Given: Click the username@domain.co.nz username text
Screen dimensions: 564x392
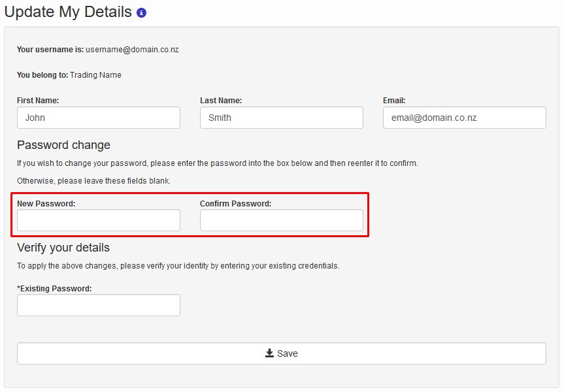Looking at the screenshot, I should (x=133, y=50).
